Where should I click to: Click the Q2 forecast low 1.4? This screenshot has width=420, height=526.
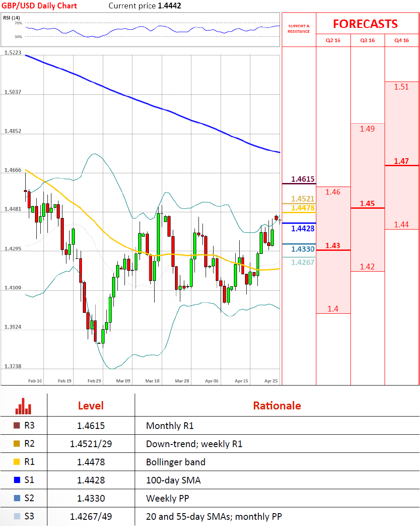click(333, 308)
